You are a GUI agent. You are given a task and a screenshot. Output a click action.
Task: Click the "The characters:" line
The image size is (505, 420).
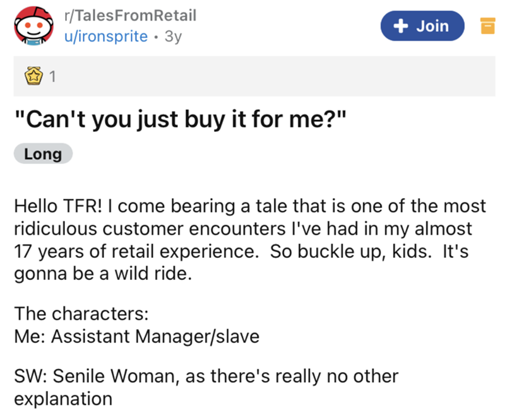click(70, 312)
